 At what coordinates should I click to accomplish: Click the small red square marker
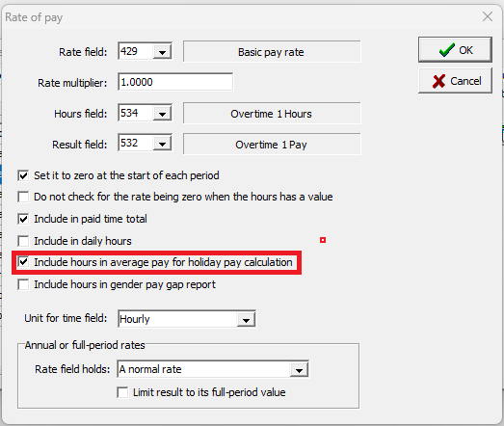click(323, 240)
